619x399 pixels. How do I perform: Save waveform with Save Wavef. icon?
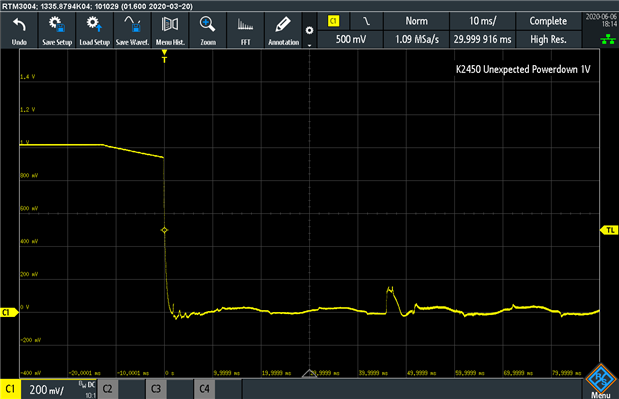point(132,30)
